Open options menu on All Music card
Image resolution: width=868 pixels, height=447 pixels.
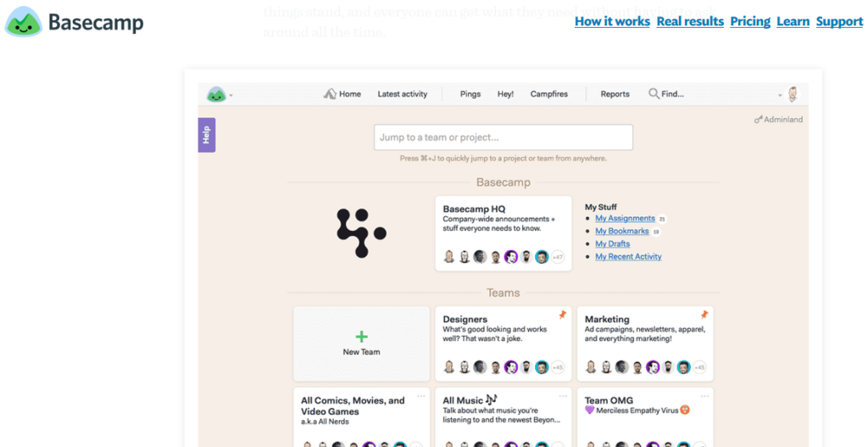(563, 396)
